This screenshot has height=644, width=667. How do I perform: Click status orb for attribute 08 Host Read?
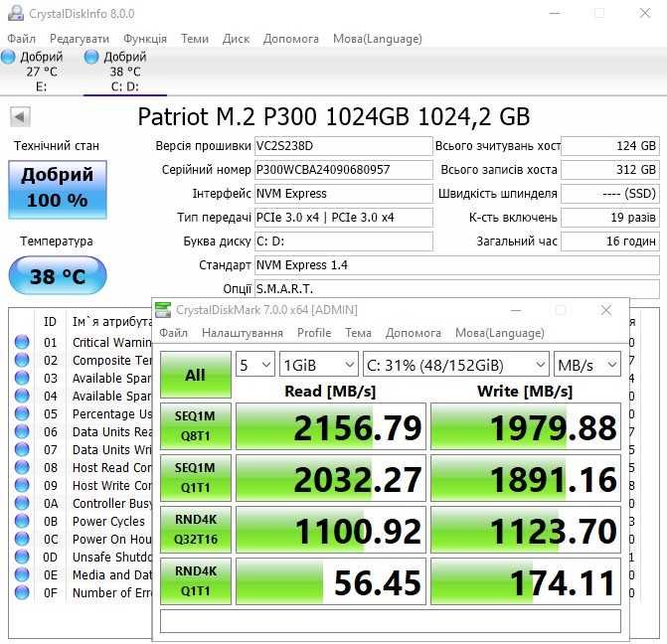pos(22,467)
